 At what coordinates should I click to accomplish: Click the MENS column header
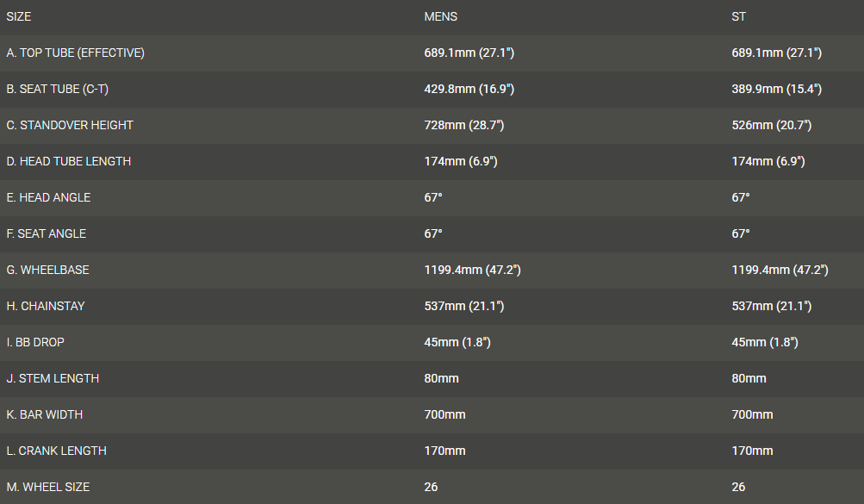[x=440, y=16]
